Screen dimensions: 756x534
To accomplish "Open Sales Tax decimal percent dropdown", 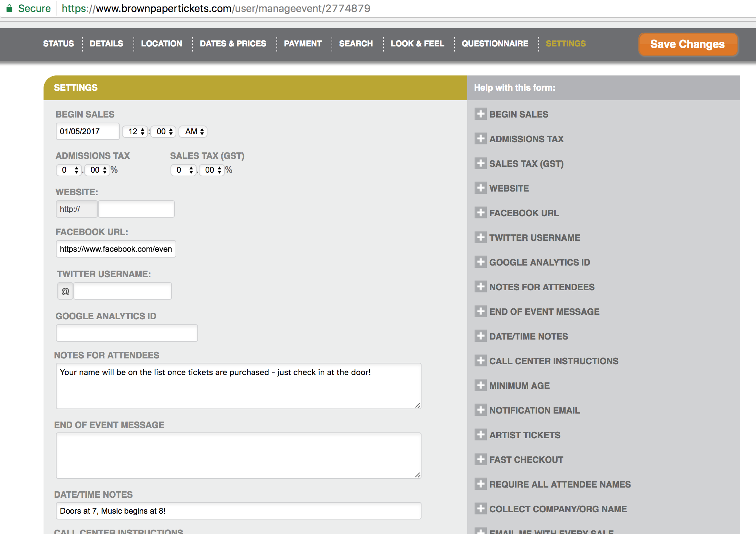I will point(212,170).
